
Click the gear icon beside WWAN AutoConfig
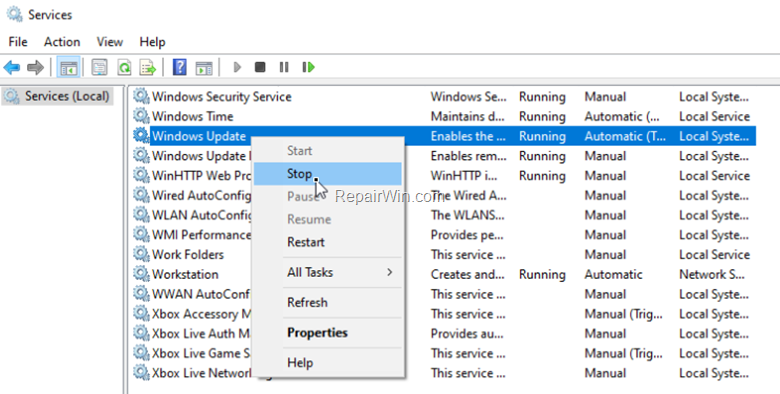coord(141,294)
